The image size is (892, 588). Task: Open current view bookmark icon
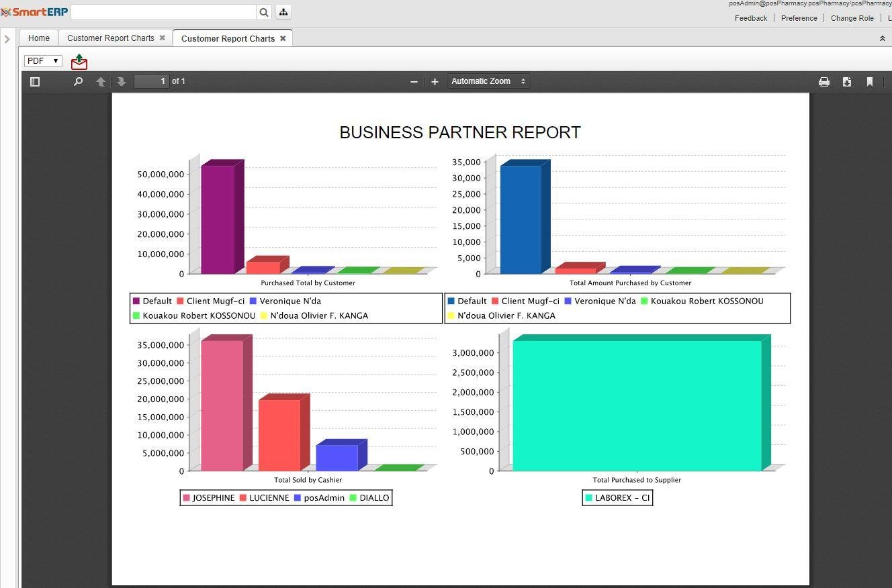click(x=870, y=81)
